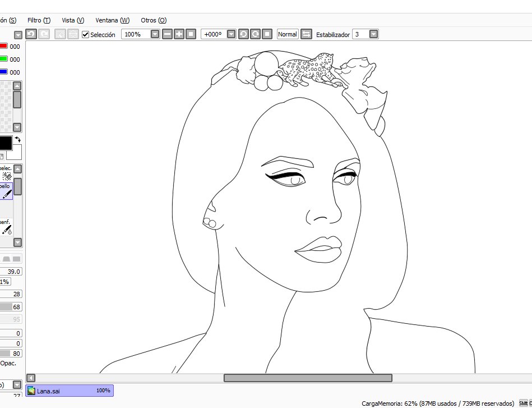Click the second greyed-out selection button before the checkbox
This screenshot has height=408, width=532.
click(73, 34)
